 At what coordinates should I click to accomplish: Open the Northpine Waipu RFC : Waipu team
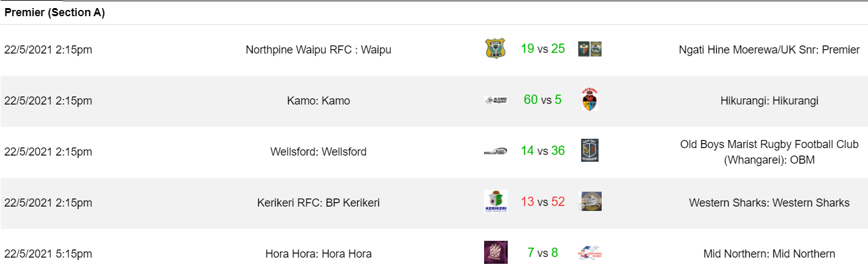(x=319, y=50)
